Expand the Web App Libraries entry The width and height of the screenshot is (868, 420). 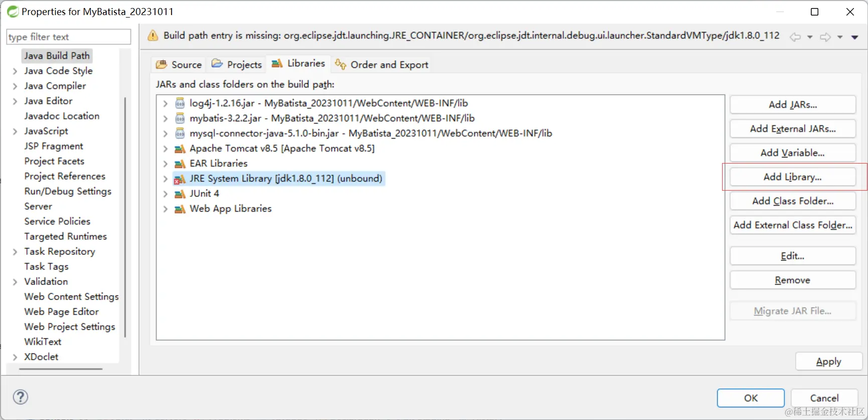click(165, 209)
